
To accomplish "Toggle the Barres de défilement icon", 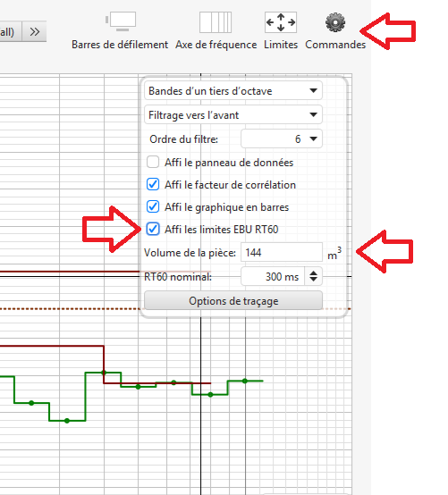I will [121, 21].
